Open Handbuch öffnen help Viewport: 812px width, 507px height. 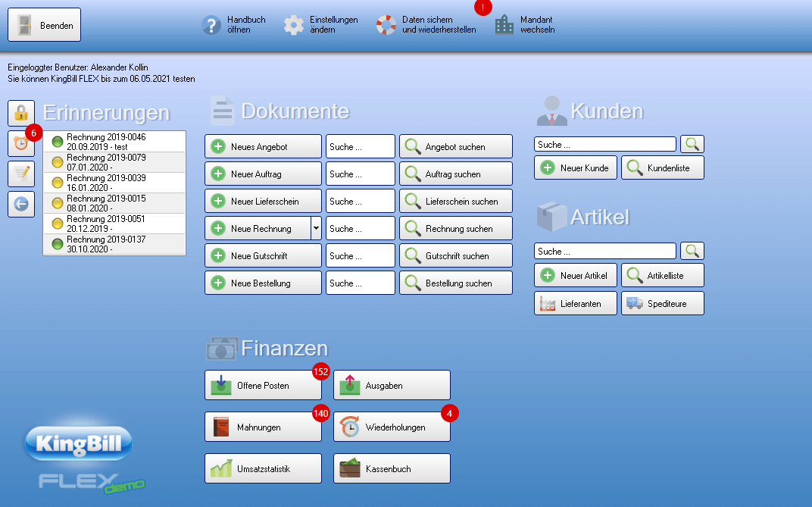click(x=233, y=25)
